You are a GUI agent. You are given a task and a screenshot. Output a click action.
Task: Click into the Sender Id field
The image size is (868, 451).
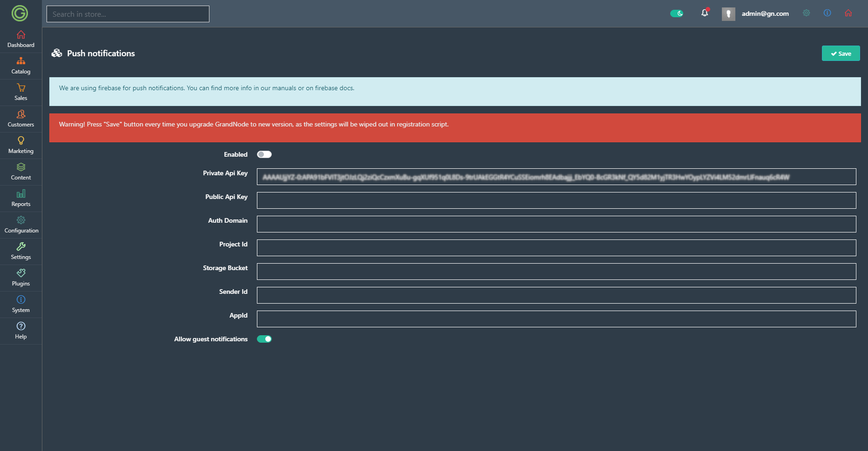[556, 295]
